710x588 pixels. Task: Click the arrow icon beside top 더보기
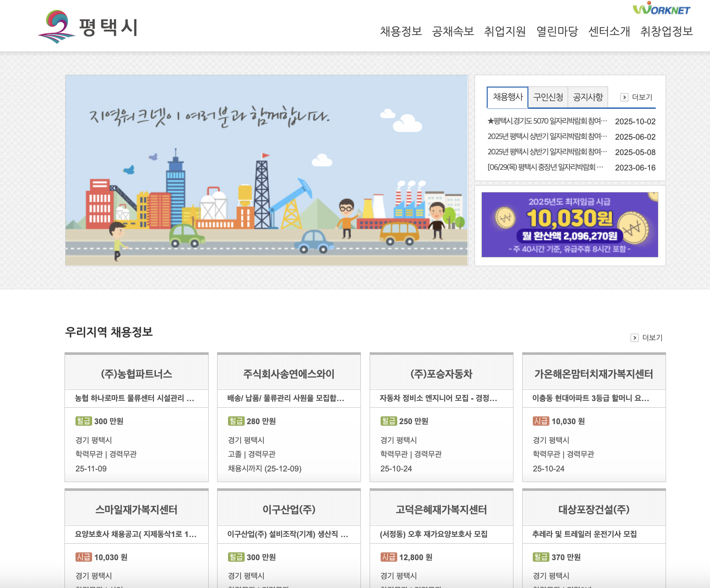tap(625, 97)
